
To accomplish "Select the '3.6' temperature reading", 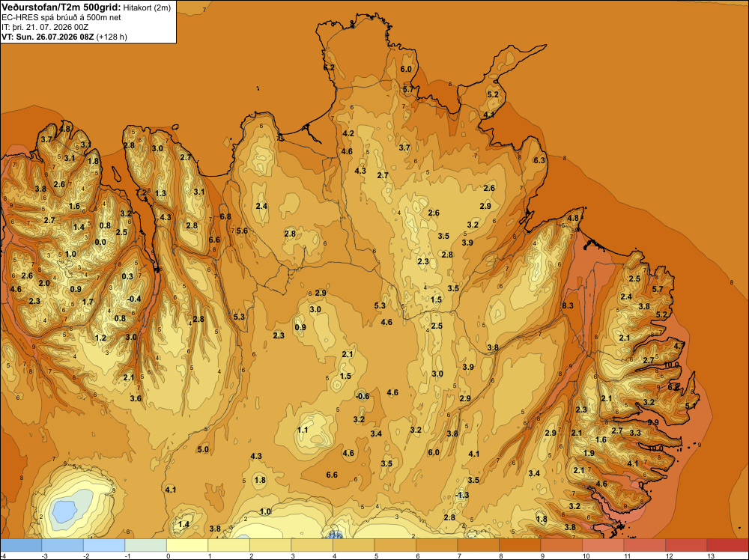I will (x=136, y=398).
